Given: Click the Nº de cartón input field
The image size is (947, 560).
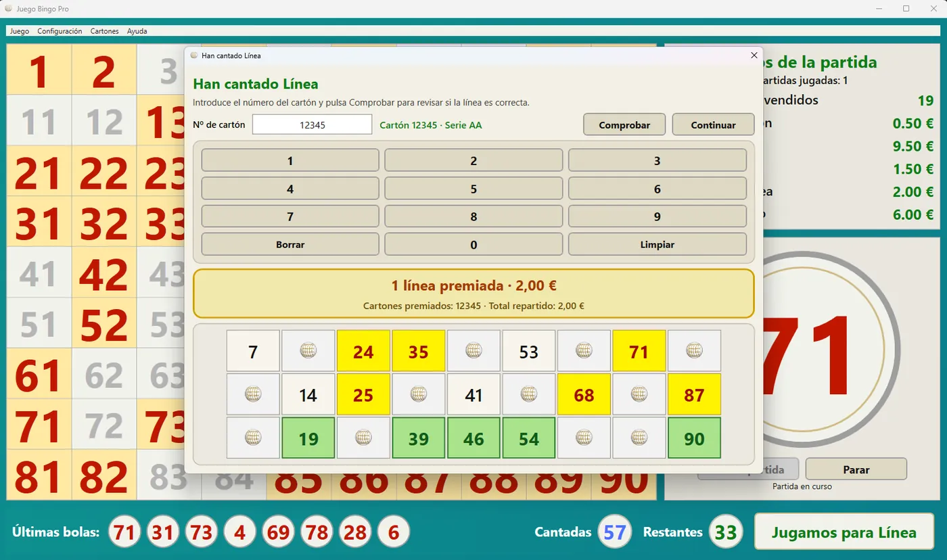Looking at the screenshot, I should click(312, 124).
